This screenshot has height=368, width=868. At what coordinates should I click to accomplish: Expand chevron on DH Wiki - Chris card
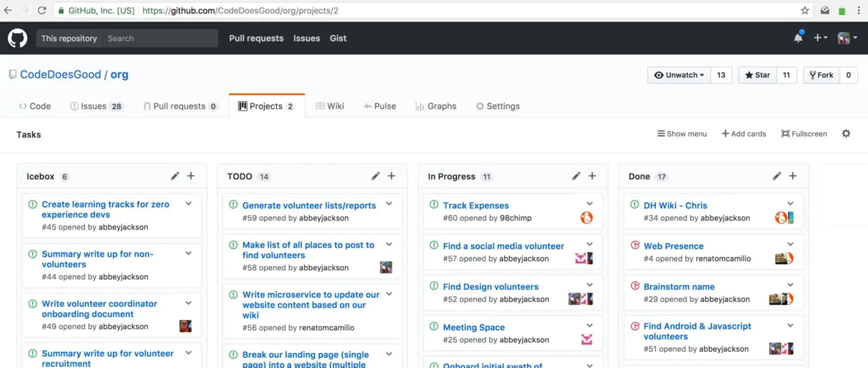pyautogui.click(x=791, y=204)
